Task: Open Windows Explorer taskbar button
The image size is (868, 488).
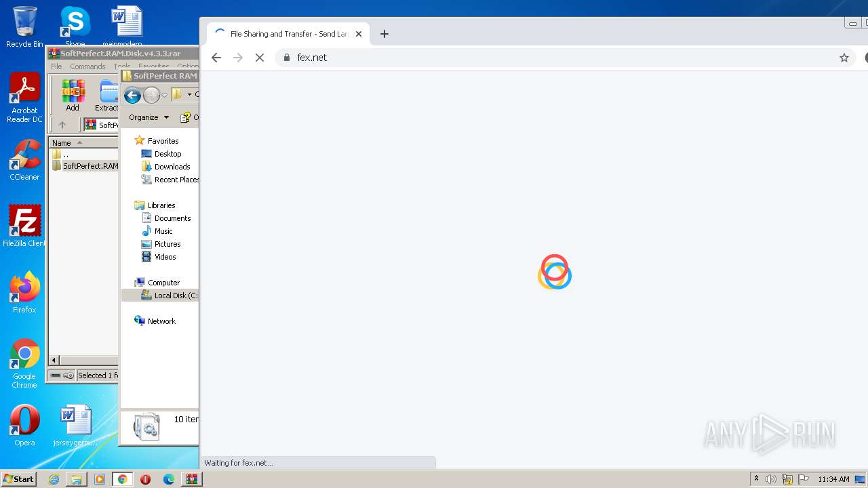Action: tap(77, 479)
